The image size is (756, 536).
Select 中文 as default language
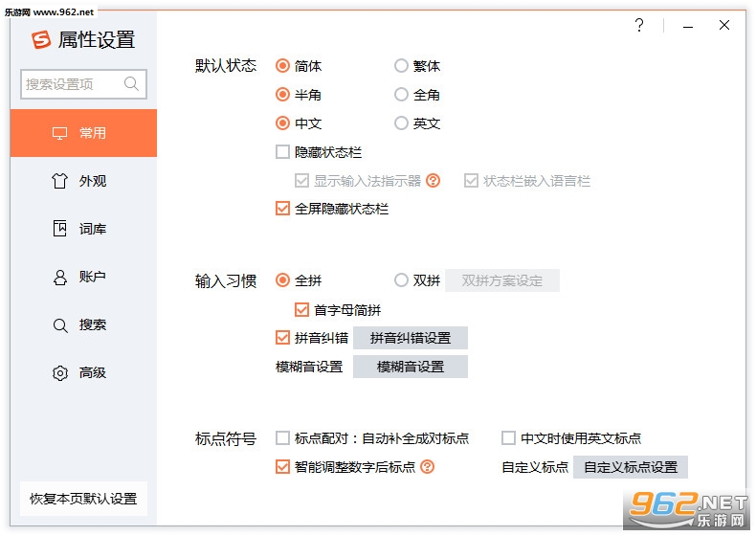pos(282,123)
